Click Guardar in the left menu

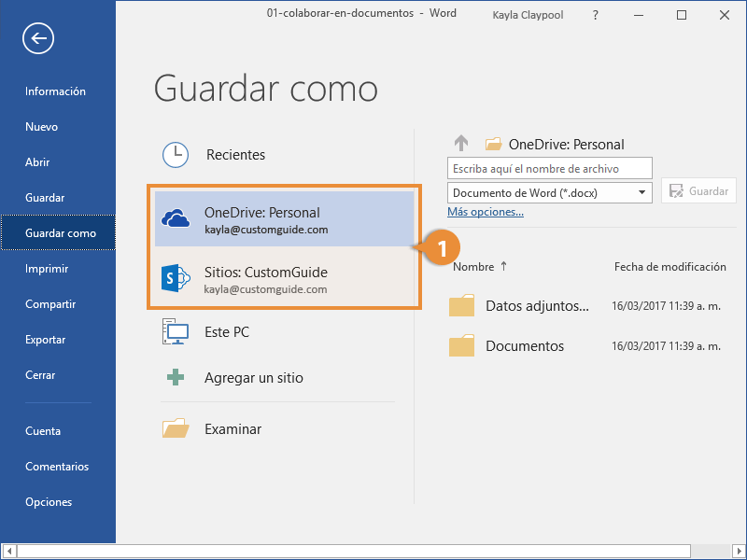tap(45, 198)
